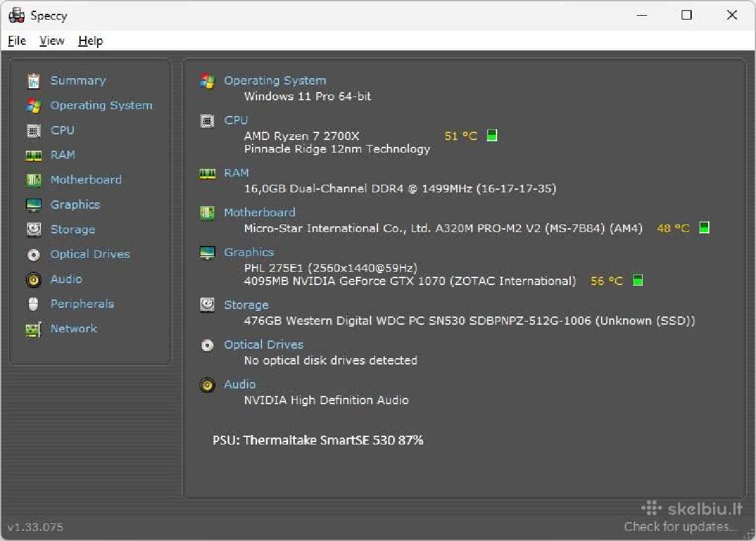The width and height of the screenshot is (756, 541).
Task: Select Audio in the sidebar
Action: point(66,279)
